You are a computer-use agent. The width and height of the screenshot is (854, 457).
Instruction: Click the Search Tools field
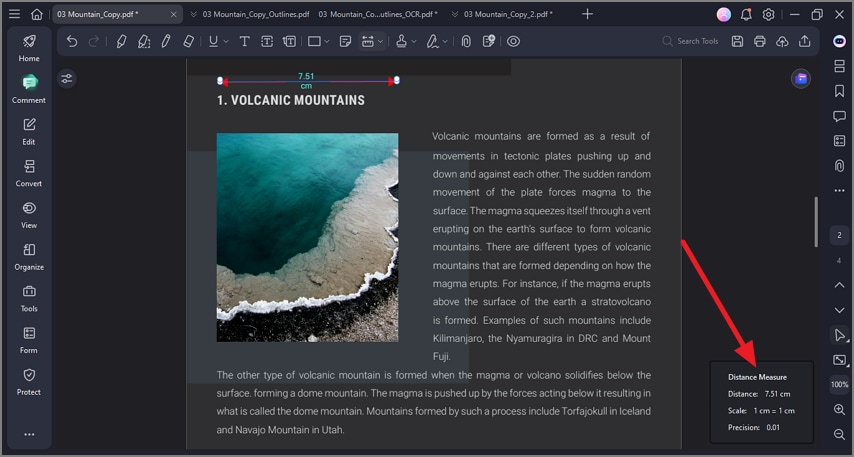(x=691, y=41)
